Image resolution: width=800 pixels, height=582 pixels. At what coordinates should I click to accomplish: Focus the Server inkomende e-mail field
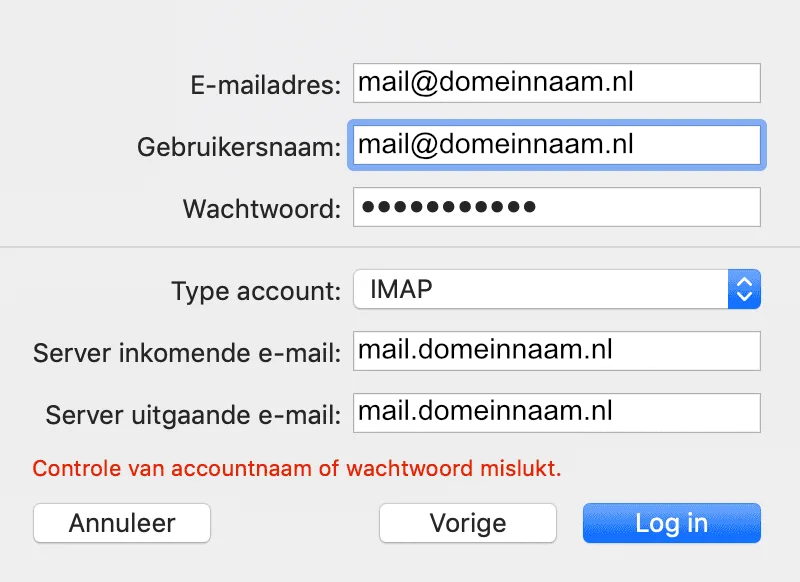(556, 351)
